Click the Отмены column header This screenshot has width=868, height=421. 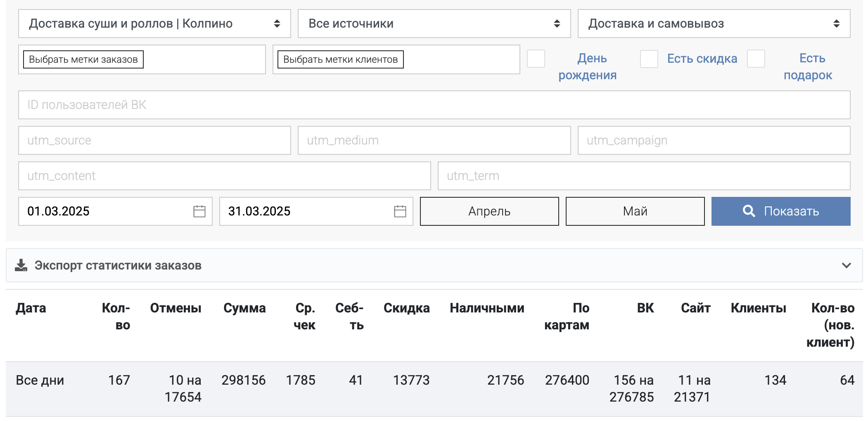175,308
